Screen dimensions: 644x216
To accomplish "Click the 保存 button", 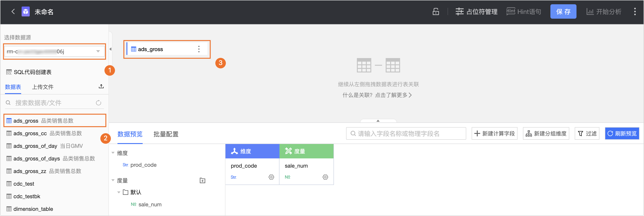I will tap(563, 11).
